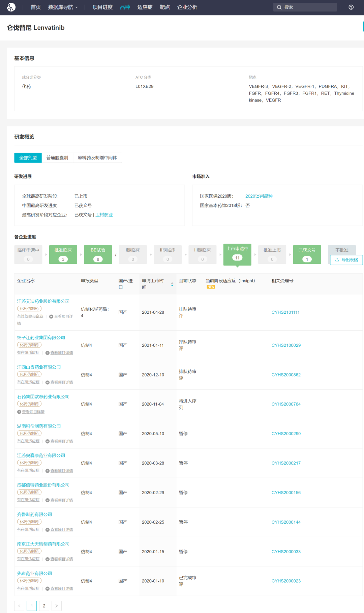Open acceptance number CYHS2101111
Image resolution: width=364 pixels, height=613 pixels.
tap(285, 312)
